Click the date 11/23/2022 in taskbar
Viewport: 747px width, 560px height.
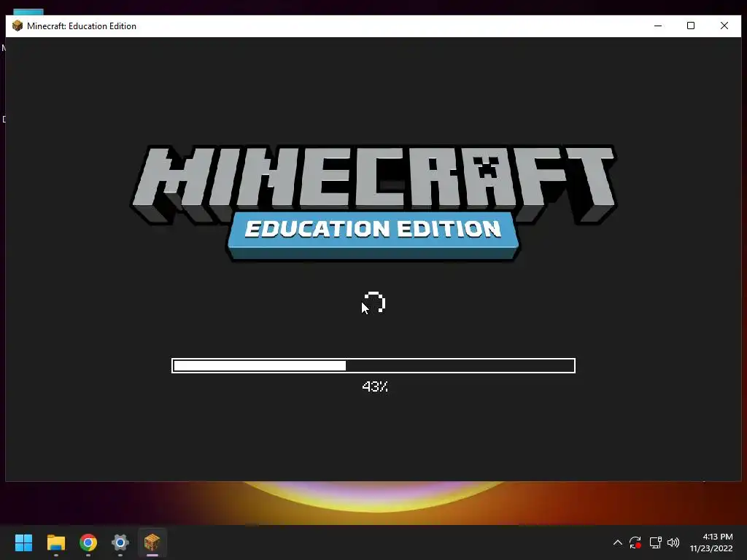pyautogui.click(x=711, y=548)
